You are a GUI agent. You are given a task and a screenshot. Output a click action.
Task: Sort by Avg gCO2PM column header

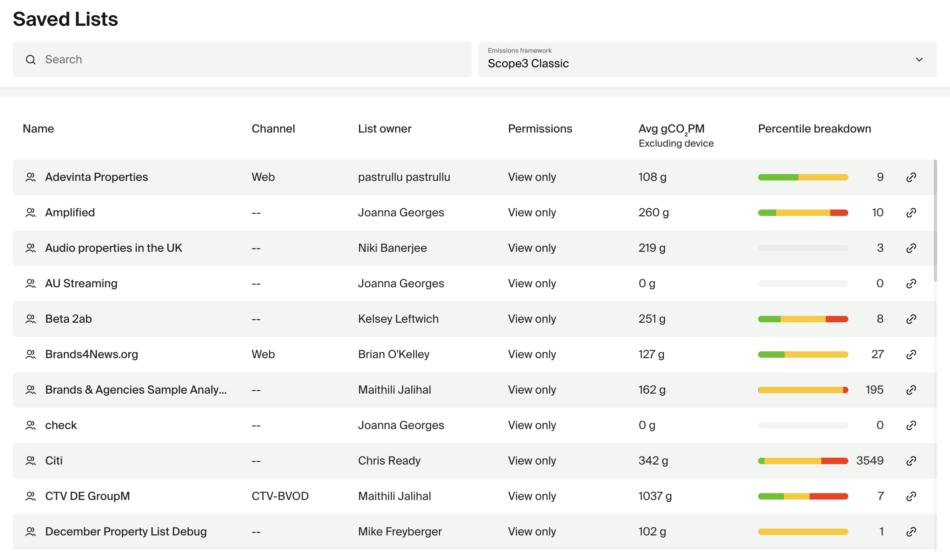click(671, 129)
